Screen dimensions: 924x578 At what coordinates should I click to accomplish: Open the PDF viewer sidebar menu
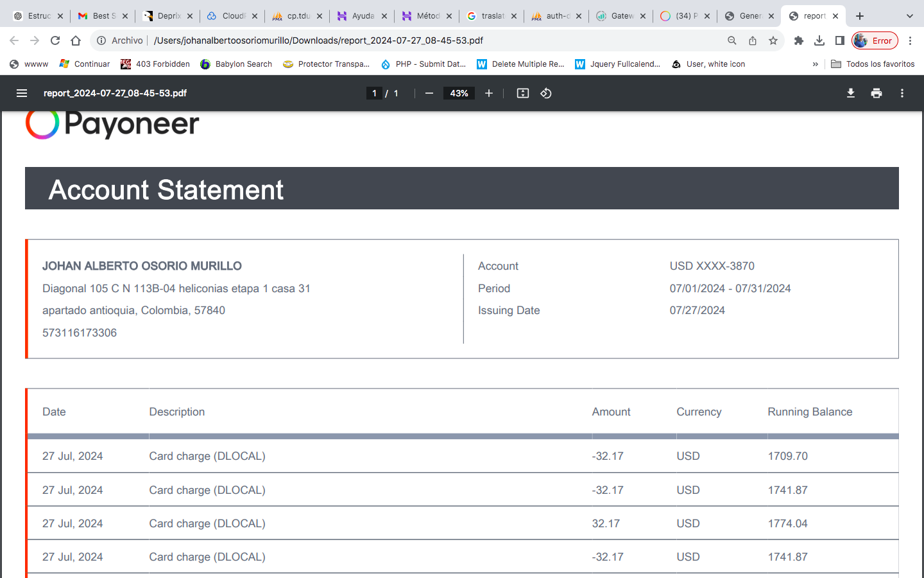pos(22,93)
